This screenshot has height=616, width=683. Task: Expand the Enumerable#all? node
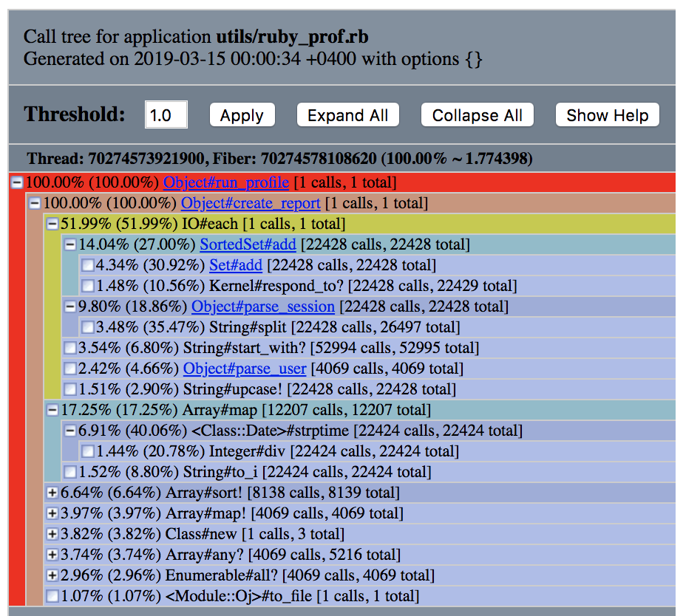click(x=52, y=576)
